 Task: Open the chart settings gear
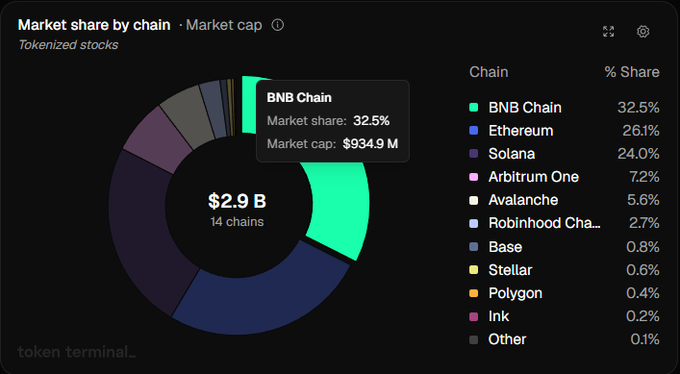point(643,31)
